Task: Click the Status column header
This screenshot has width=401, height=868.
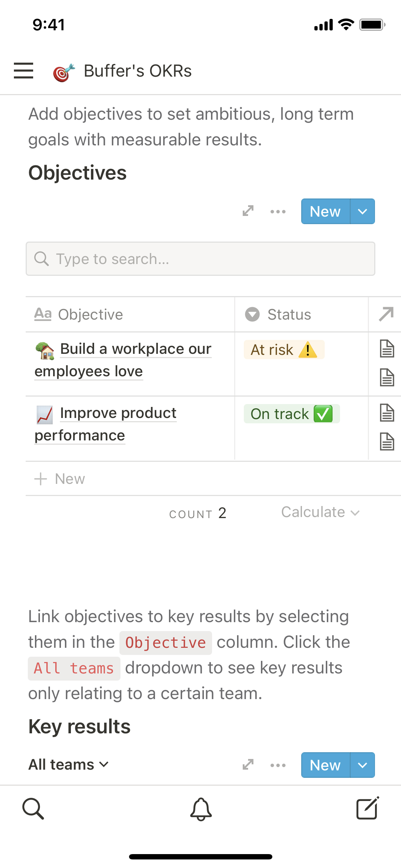Action: (289, 314)
